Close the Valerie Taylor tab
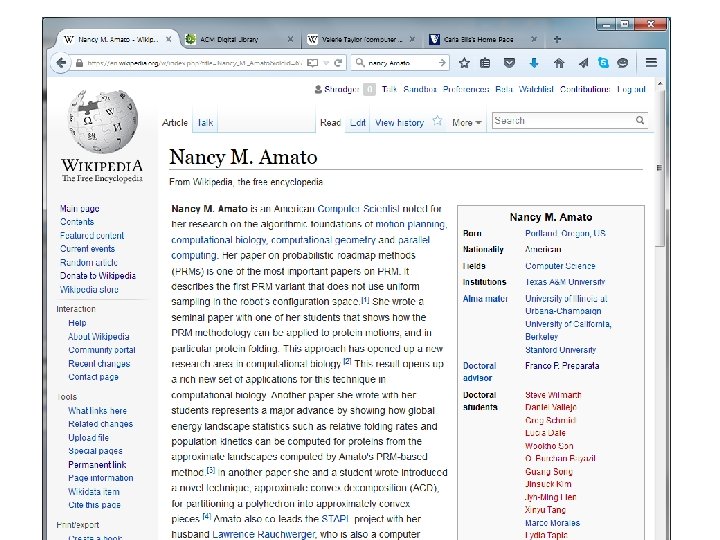 pyautogui.click(x=412, y=39)
